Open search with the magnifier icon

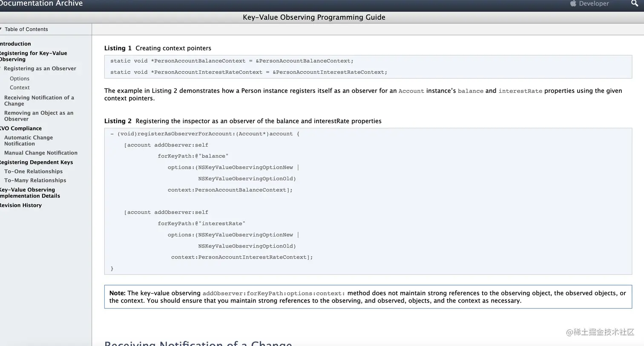coord(635,3)
